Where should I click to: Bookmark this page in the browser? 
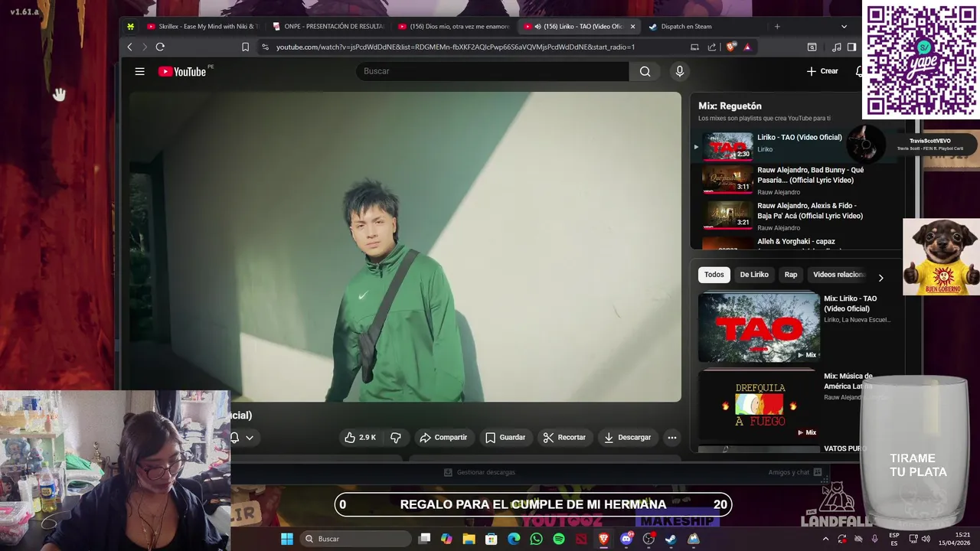click(245, 47)
